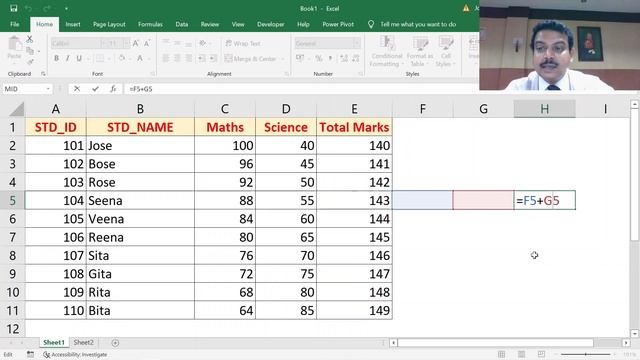Click the Redo arrow in title bar
Viewport: 640px width, 360px height.
tap(47, 8)
